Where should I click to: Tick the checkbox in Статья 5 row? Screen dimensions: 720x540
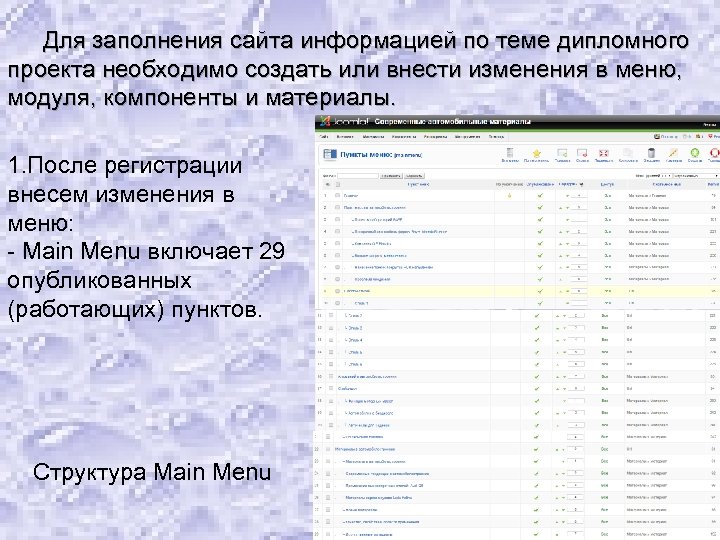[x=331, y=352]
